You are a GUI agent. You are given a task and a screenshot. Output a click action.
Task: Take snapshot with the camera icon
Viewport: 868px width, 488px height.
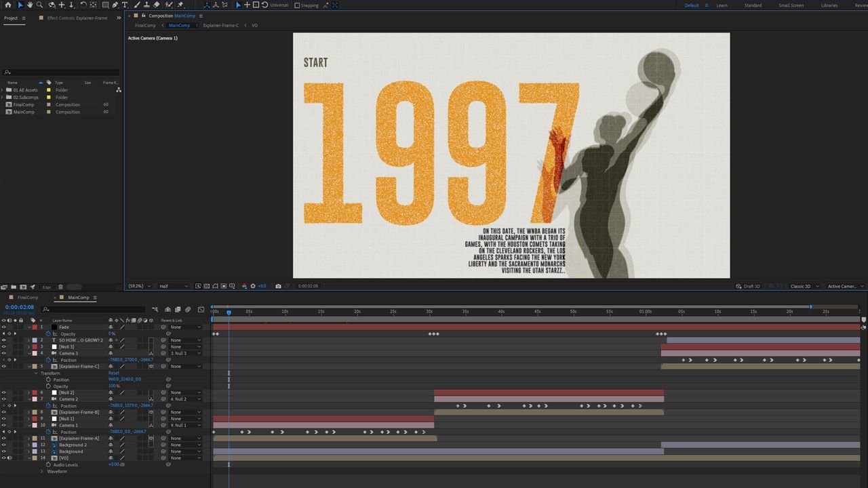click(278, 286)
